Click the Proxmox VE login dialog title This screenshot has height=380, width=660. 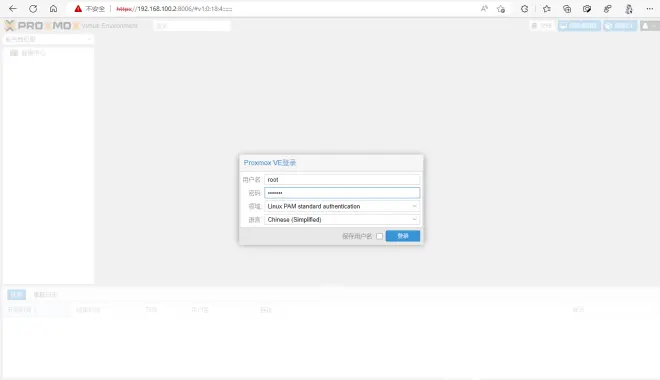(270, 163)
